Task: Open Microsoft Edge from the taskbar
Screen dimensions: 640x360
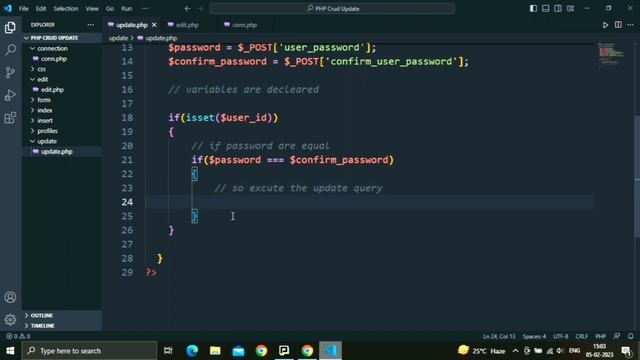Action: pyautogui.click(x=192, y=351)
